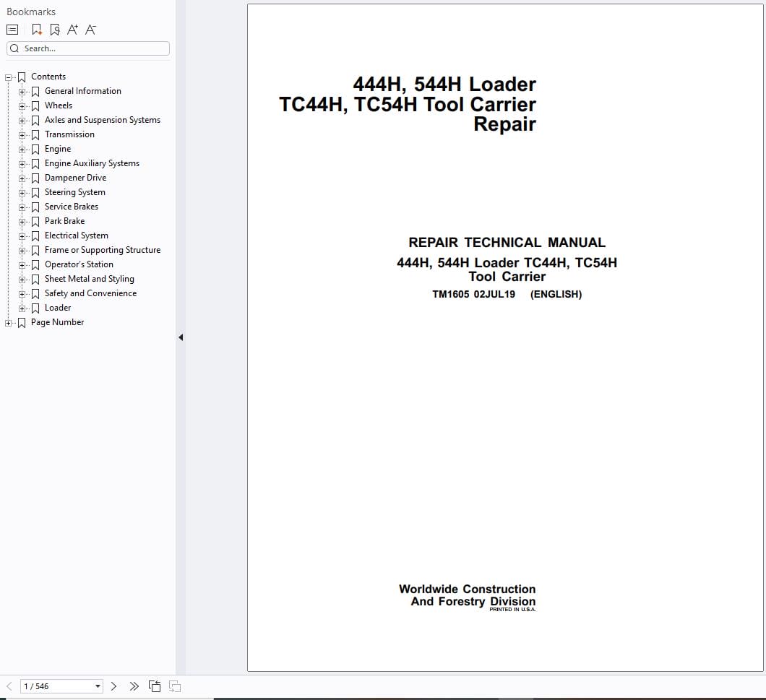766x700 pixels.
Task: Collapse the Contents bookmark tree
Action: (x=8, y=77)
